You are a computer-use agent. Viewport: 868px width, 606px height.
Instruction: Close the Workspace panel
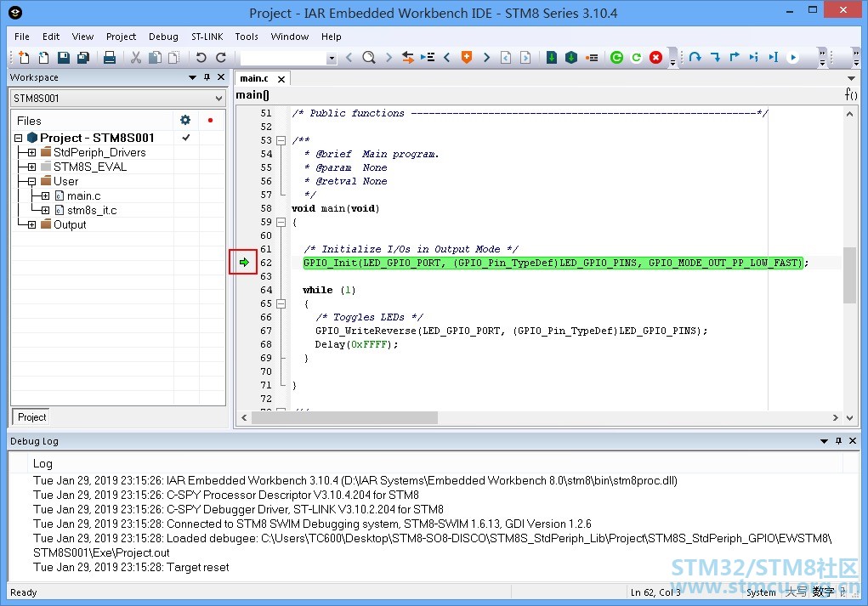click(221, 77)
